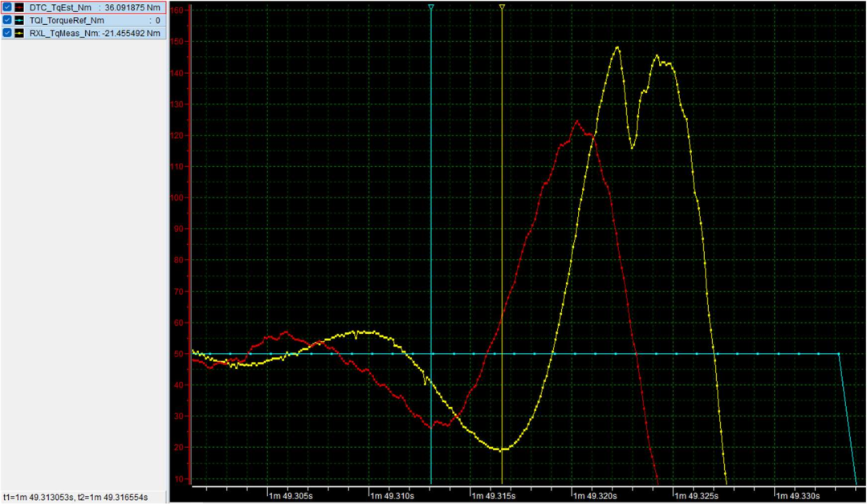Click the 10 label on the Y axis
867x504 pixels.
[178, 478]
